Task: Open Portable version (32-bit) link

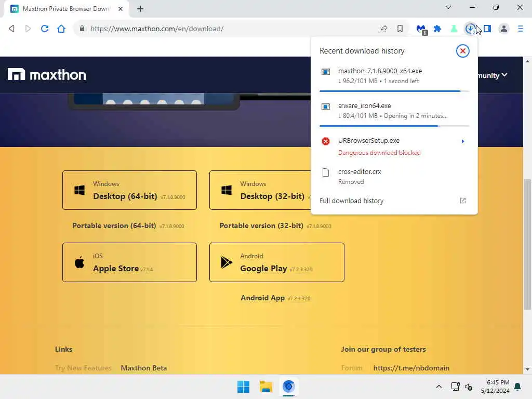Action: coord(275,225)
